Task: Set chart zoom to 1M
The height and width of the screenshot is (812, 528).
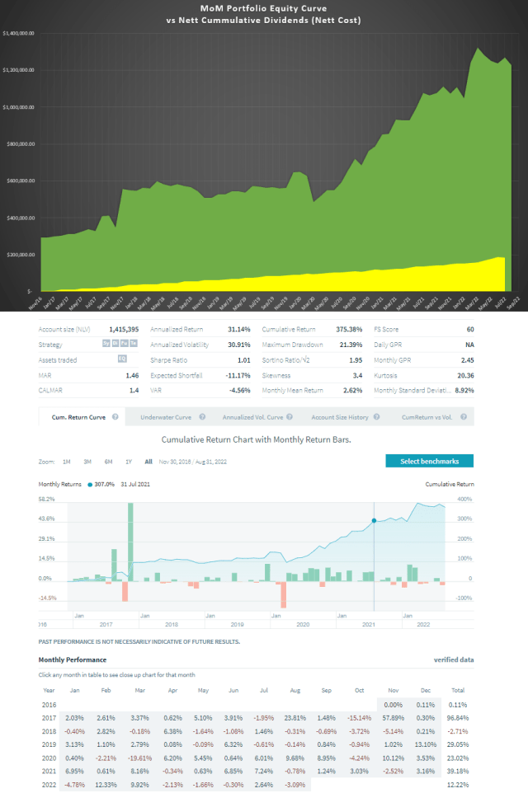Action: (x=67, y=462)
